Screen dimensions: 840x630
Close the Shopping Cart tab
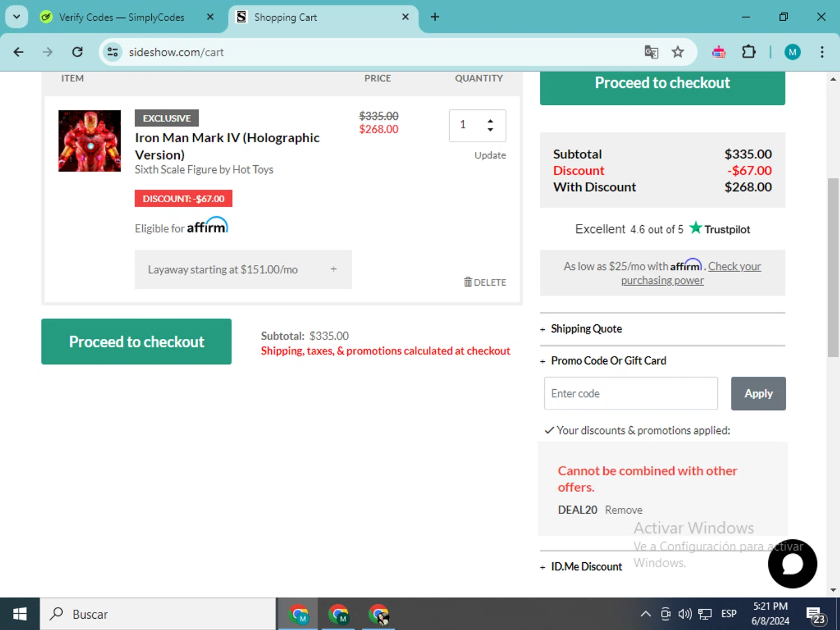[405, 17]
